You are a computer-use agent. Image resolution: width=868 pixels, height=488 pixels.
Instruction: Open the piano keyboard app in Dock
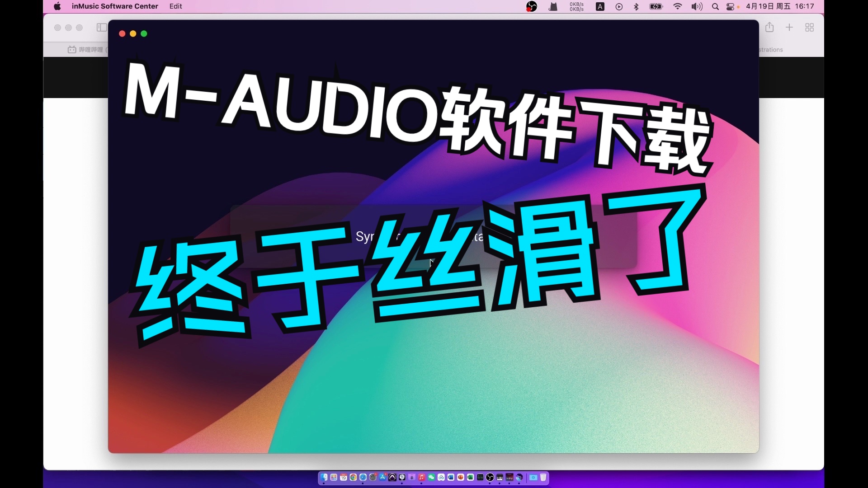click(x=500, y=477)
